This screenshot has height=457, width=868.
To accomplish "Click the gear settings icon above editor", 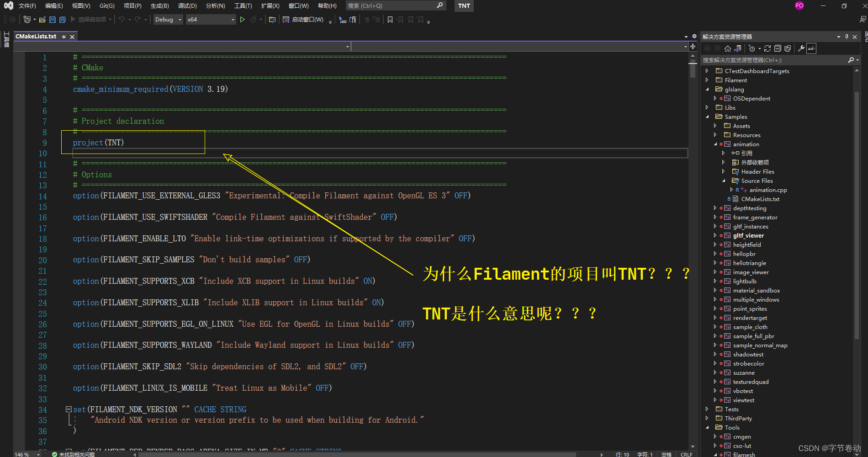I will pos(694,36).
